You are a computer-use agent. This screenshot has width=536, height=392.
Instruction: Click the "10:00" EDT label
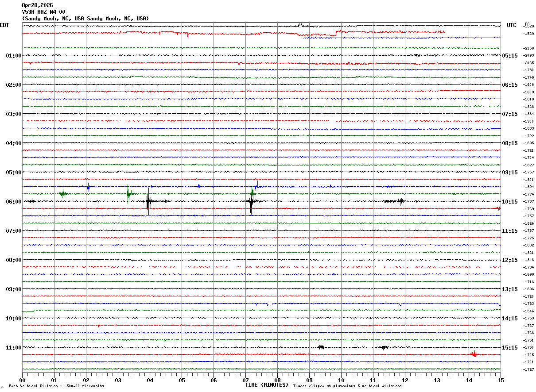[x=14, y=319]
